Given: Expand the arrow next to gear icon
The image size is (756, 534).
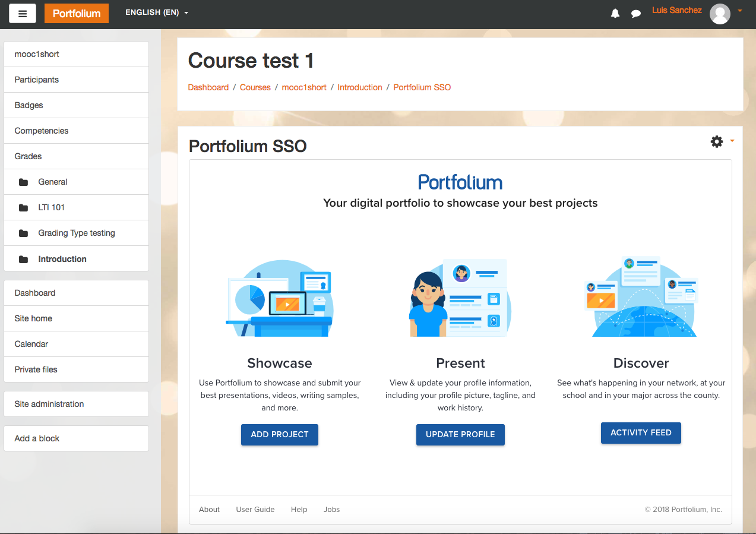Looking at the screenshot, I should point(732,141).
